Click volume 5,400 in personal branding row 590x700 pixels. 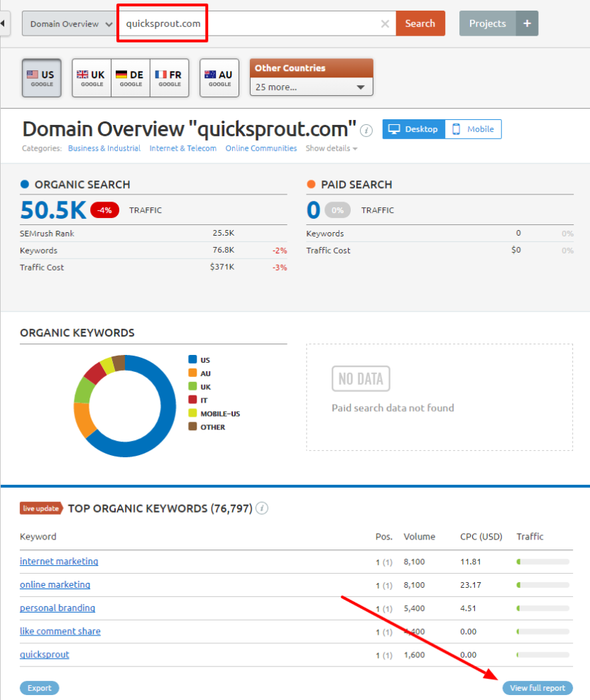click(x=414, y=608)
